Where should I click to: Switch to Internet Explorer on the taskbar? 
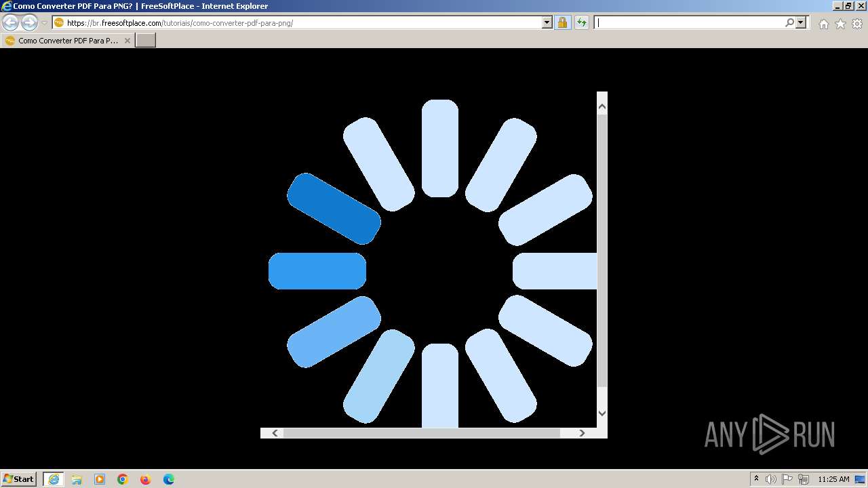[54, 479]
